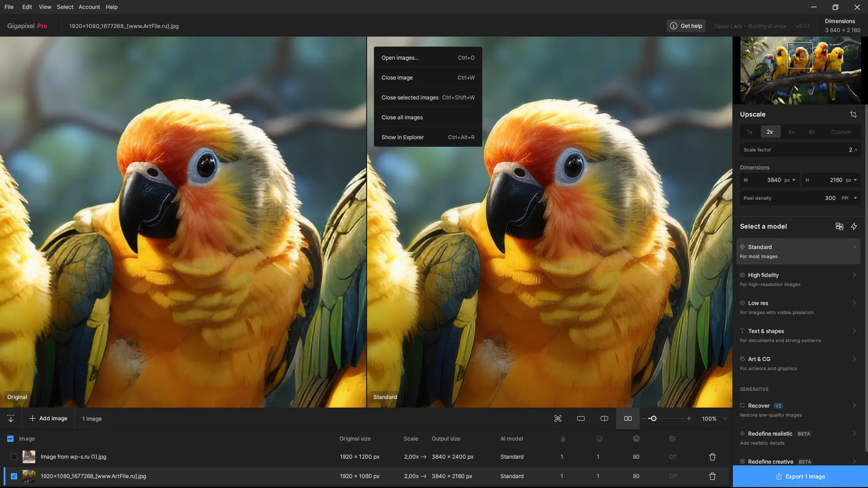Screen dimensions: 868x488
Task: Switch to split slider view icon
Action: (x=604, y=418)
